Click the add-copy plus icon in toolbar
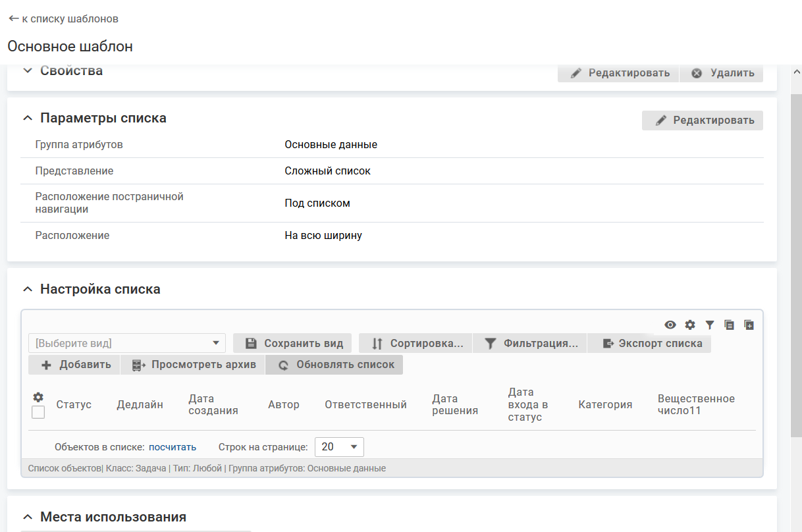The height and width of the screenshot is (532, 802). pos(749,325)
